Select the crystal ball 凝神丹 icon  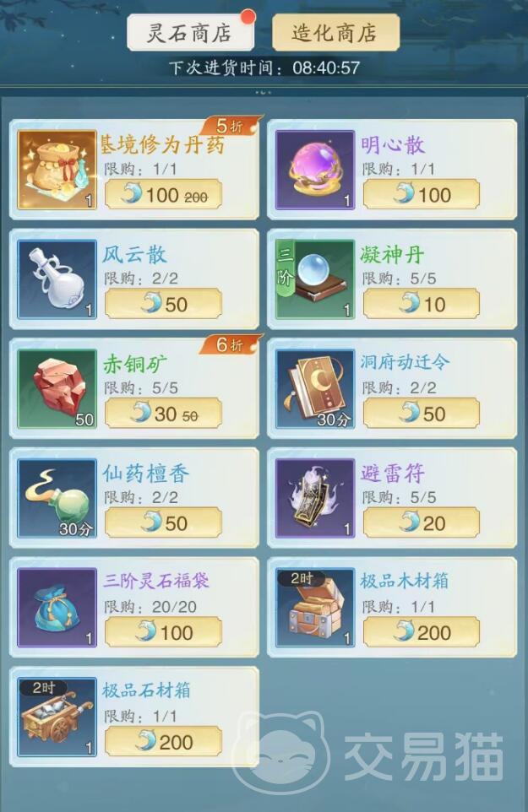tap(315, 279)
